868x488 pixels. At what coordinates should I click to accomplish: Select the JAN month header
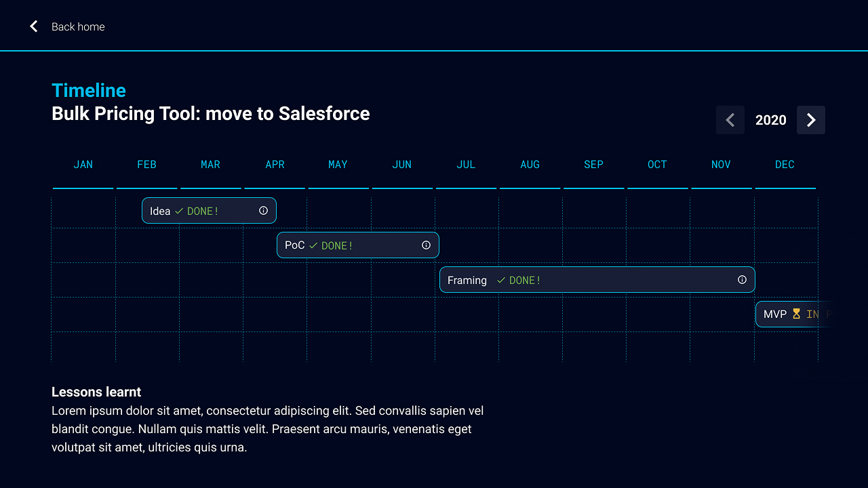83,165
